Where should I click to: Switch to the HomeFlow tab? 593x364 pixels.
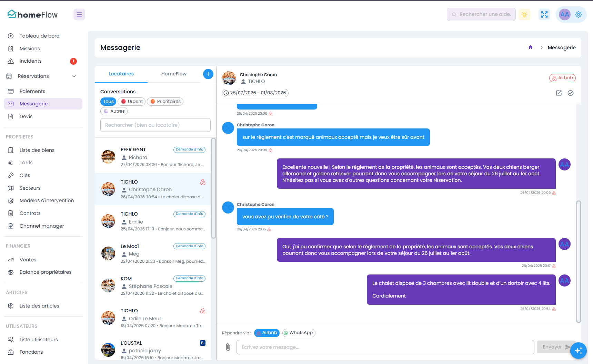click(174, 74)
